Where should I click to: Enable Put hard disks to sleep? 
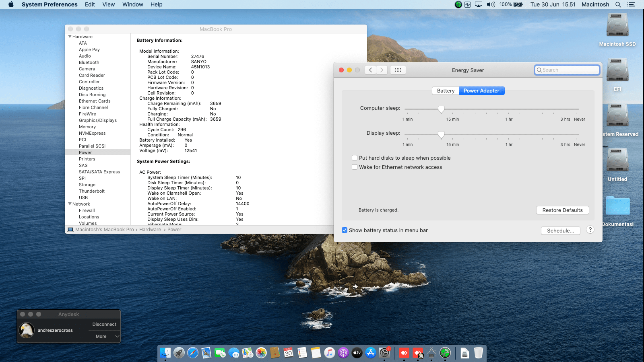tap(355, 158)
